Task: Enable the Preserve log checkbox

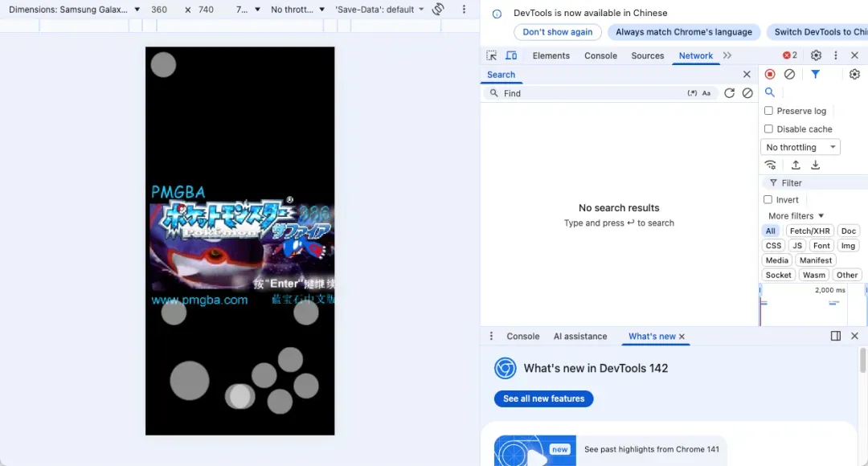Action: (x=768, y=111)
